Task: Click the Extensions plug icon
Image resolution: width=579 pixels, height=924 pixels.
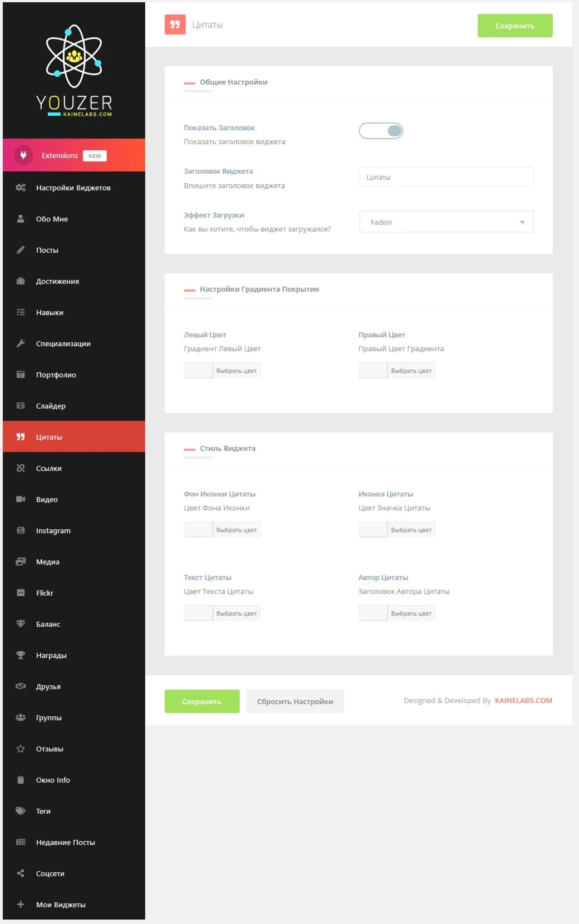Action: tap(23, 155)
